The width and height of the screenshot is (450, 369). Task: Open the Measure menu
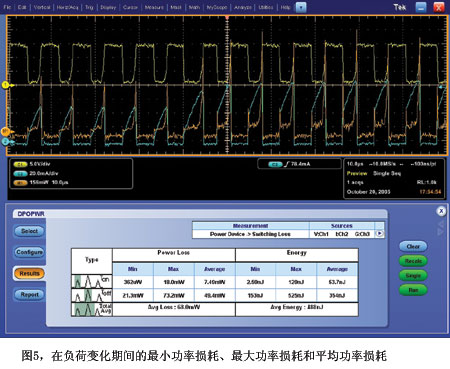[154, 7]
